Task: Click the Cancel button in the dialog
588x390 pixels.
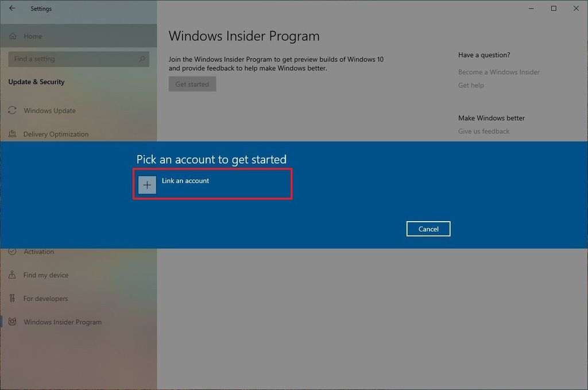Action: 428,229
